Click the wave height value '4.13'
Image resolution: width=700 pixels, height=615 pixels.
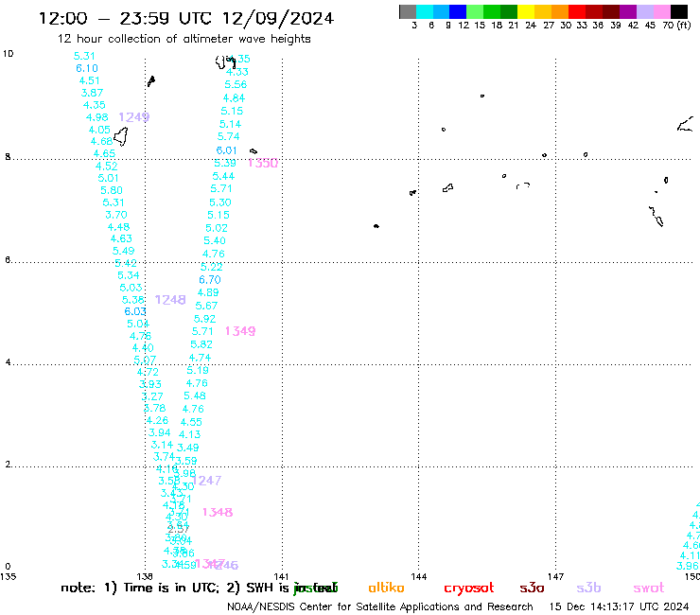(x=190, y=434)
